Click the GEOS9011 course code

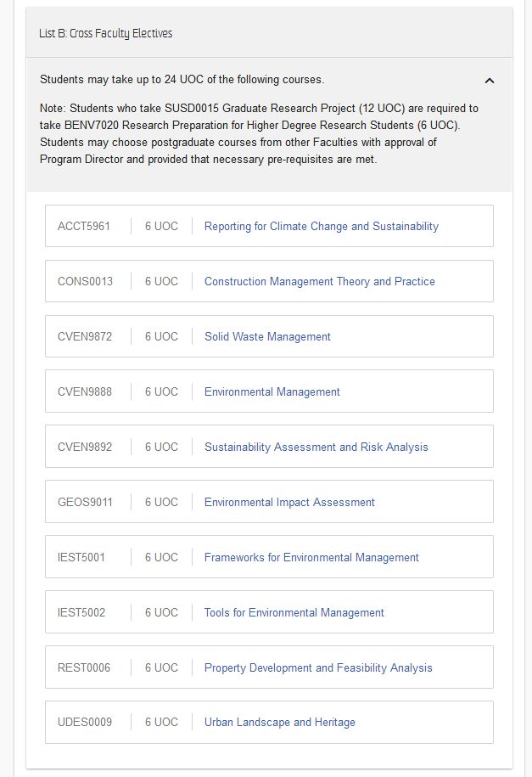(85, 502)
